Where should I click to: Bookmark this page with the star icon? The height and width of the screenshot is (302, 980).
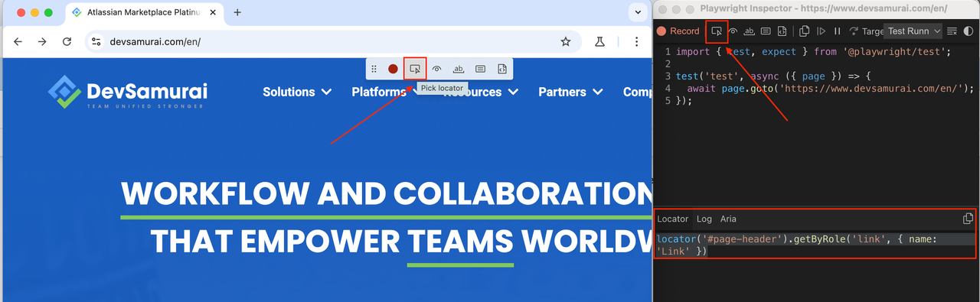point(566,42)
